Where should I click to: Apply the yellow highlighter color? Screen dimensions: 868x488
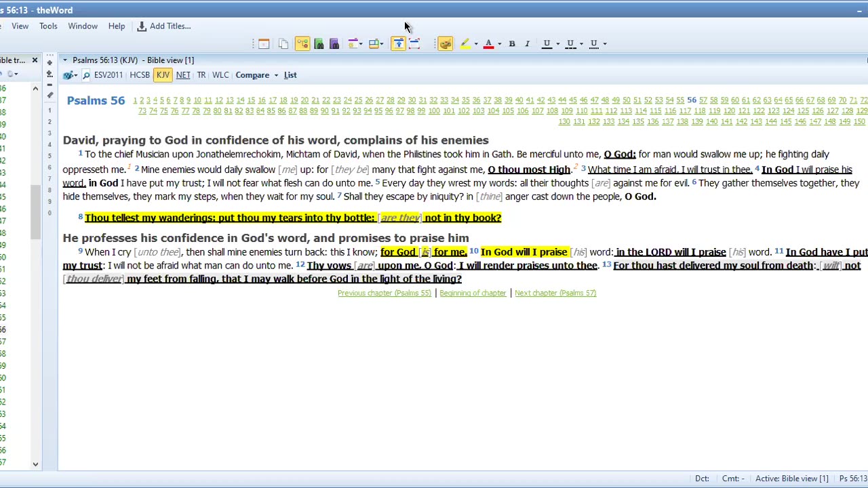(x=465, y=44)
